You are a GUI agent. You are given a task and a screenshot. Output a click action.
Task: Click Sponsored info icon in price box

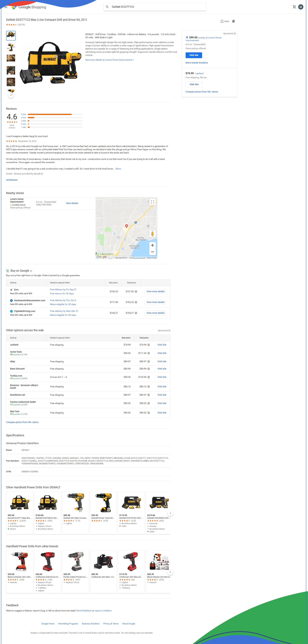[235, 34]
